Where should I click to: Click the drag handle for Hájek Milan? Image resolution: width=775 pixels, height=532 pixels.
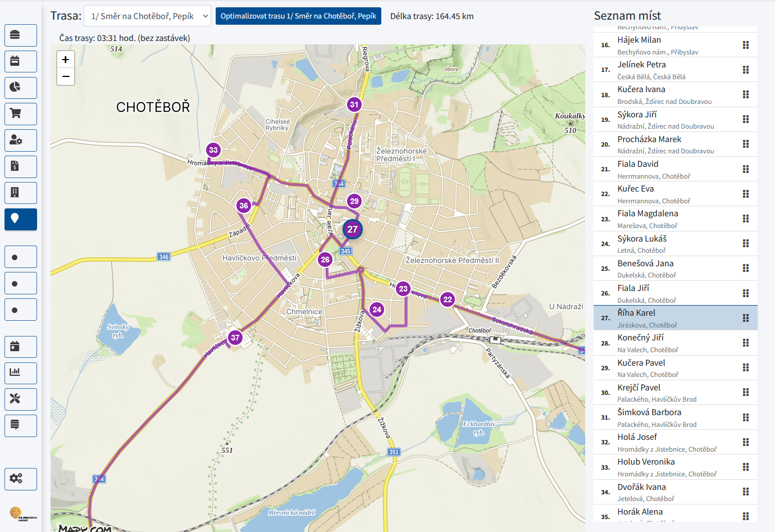746,45
